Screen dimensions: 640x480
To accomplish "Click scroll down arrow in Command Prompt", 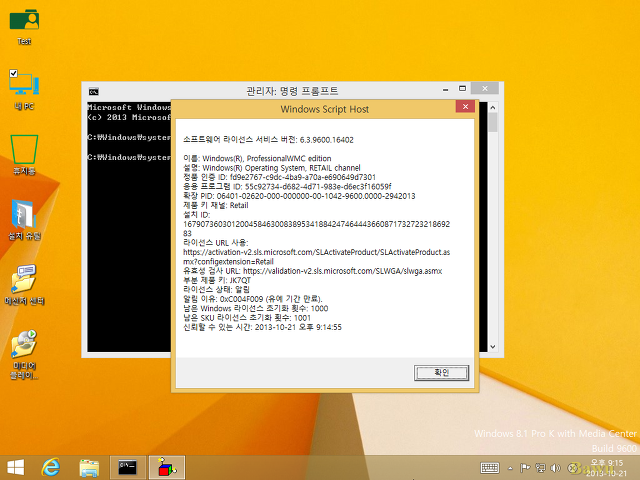I will tap(493, 347).
